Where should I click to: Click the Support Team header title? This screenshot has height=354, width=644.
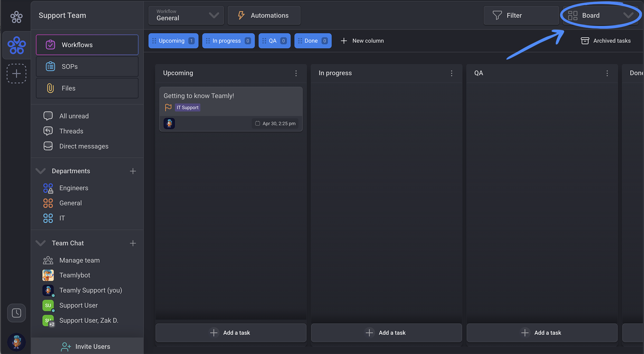pyautogui.click(x=63, y=15)
